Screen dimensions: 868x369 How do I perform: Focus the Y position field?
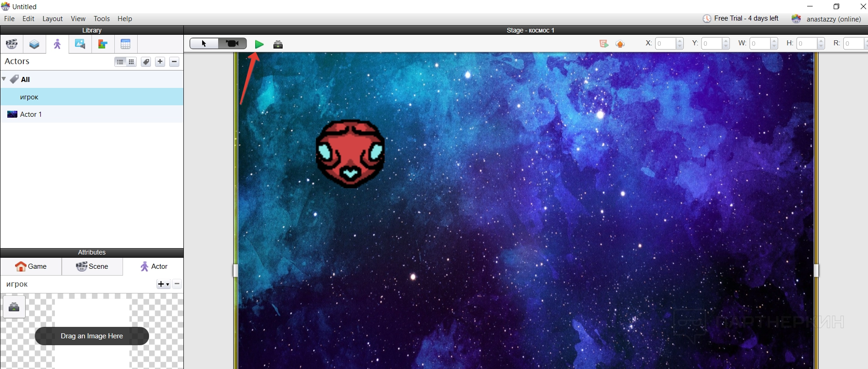[x=712, y=43]
